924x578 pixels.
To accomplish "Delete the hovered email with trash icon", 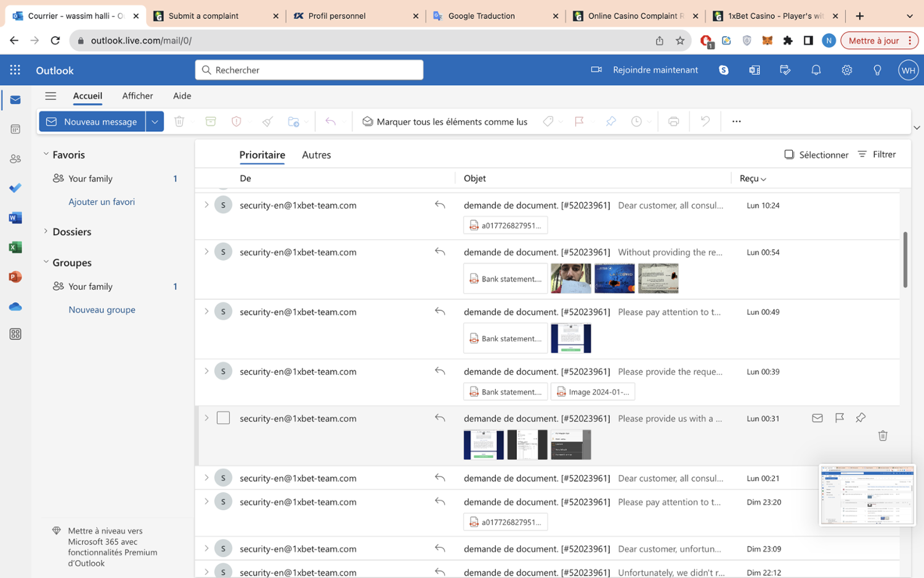I will click(883, 436).
